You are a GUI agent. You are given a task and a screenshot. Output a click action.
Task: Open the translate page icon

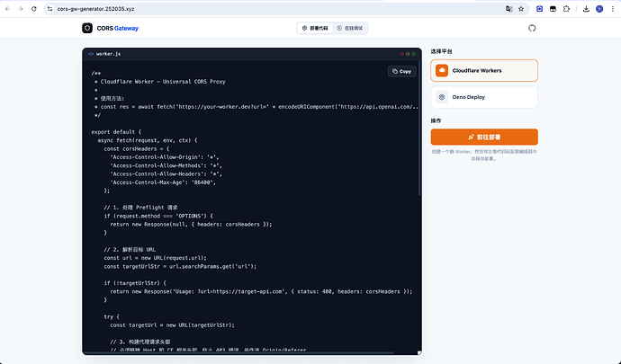(x=508, y=9)
